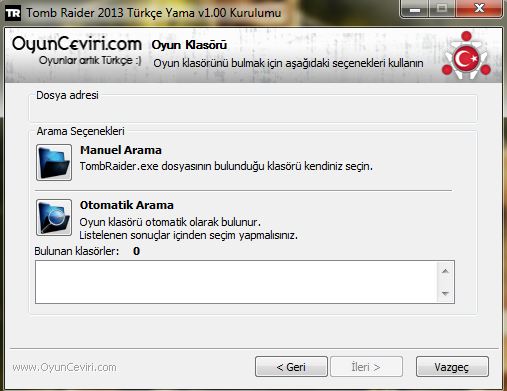Open the www.OyunCeviri.com link
Screen dimensions: 507x391
pyautogui.click(x=64, y=367)
